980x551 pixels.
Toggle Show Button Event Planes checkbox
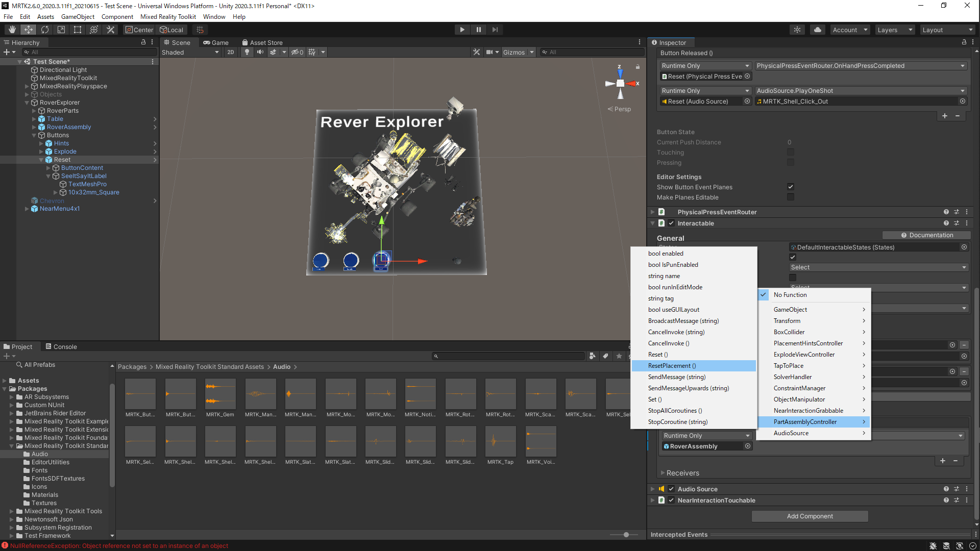tap(791, 187)
